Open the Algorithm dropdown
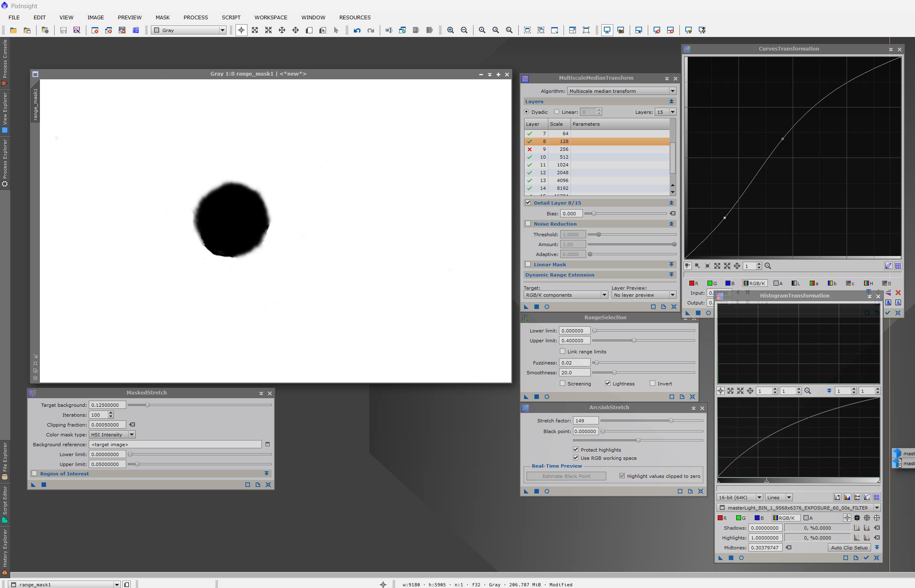 point(622,91)
